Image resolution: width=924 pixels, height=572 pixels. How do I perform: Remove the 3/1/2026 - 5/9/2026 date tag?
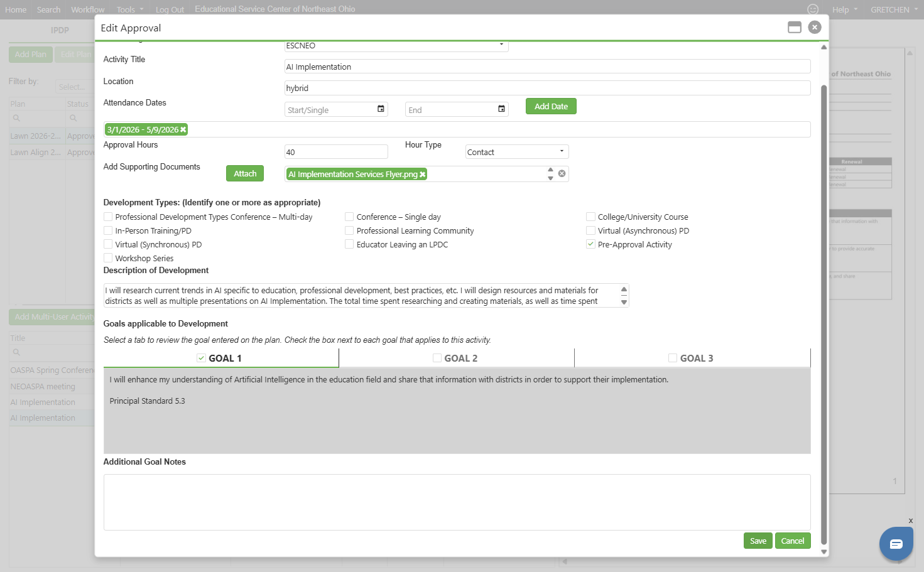(x=183, y=130)
